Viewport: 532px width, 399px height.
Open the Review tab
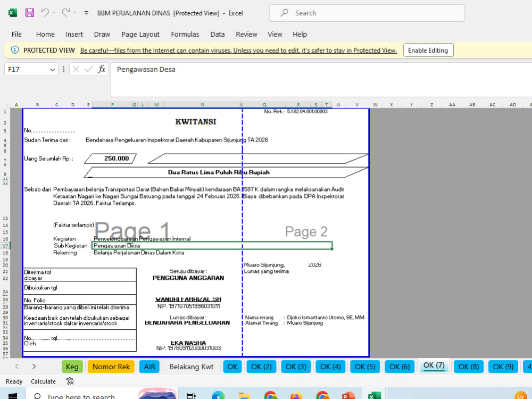pos(247,34)
